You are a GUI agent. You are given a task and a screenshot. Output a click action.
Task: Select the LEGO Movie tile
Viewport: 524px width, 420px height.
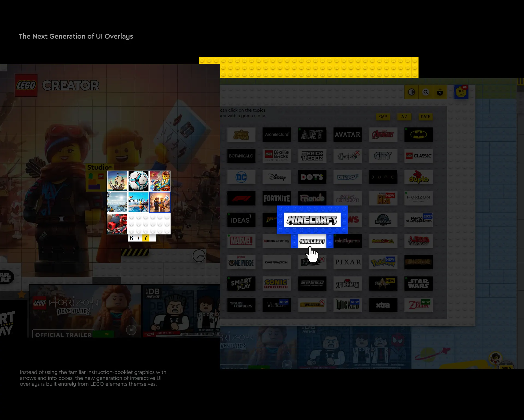419,241
